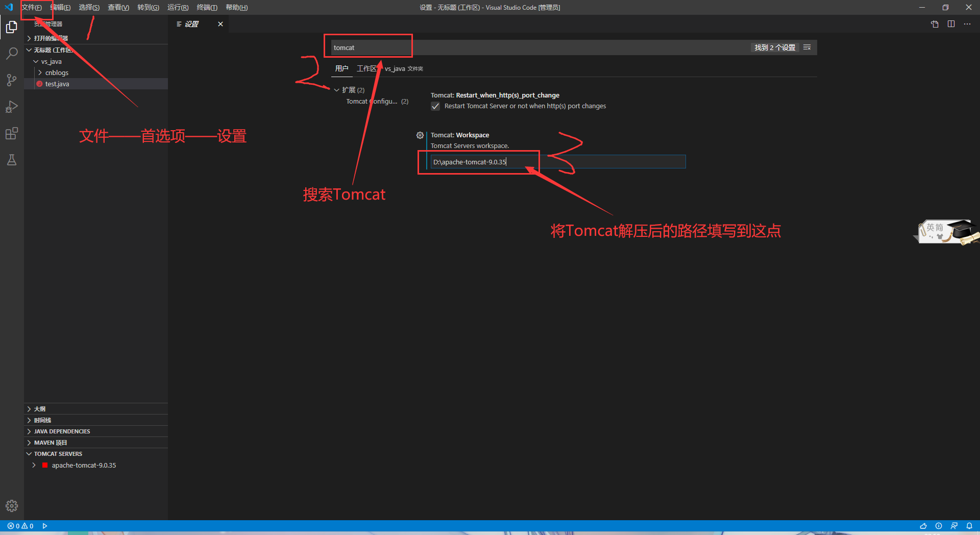Click the gear icon next to Tomcat: Workspace
This screenshot has height=535, width=980.
pyautogui.click(x=420, y=135)
